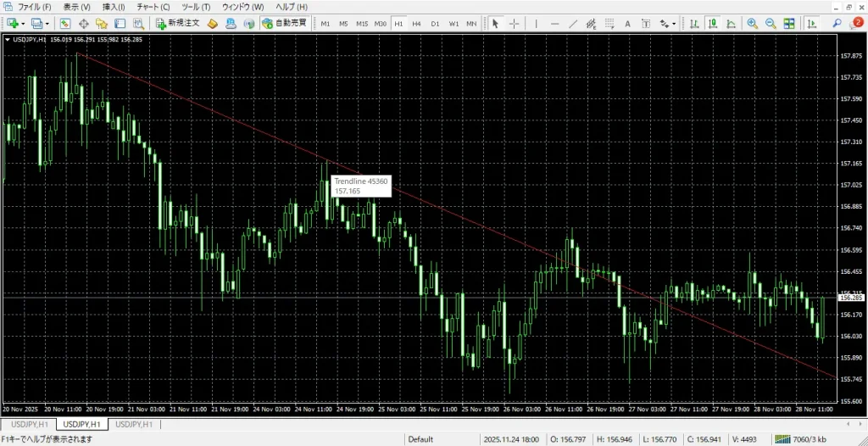Pick the vertical line drawing tool
Viewport: 868px width, 446px height.
click(536, 24)
